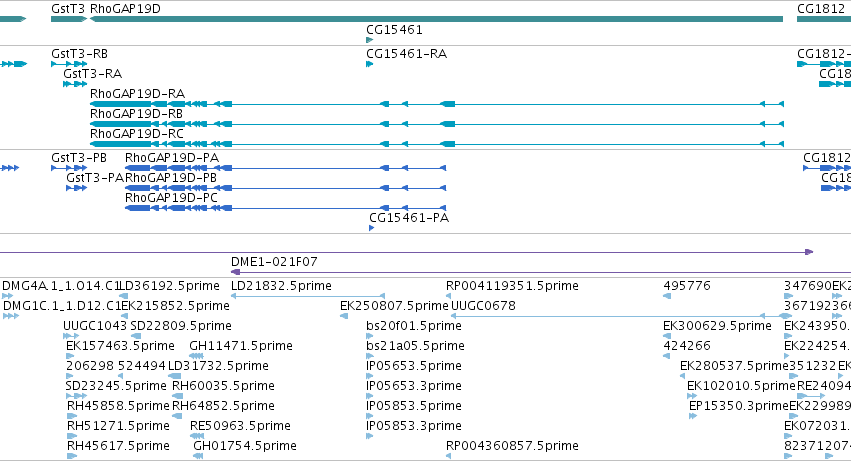Select the RhoGAP19D gene bar
851x461 pixels.
pyautogui.click(x=436, y=19)
